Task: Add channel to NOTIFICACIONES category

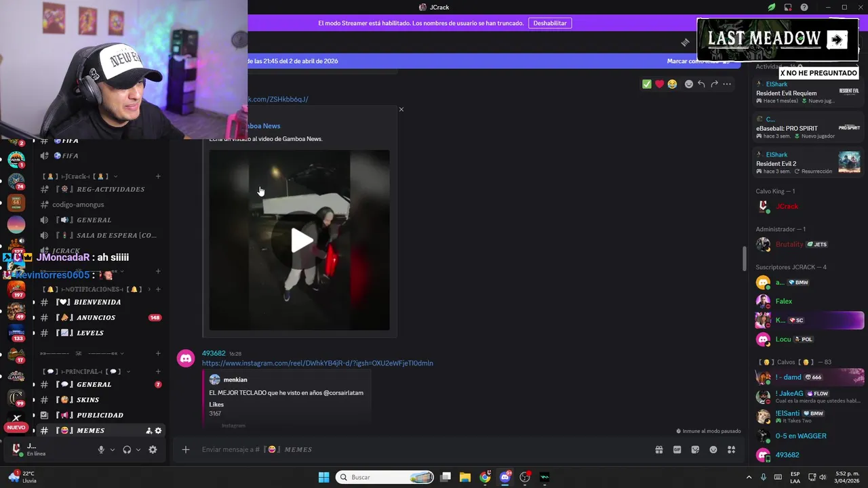Action: (158, 289)
